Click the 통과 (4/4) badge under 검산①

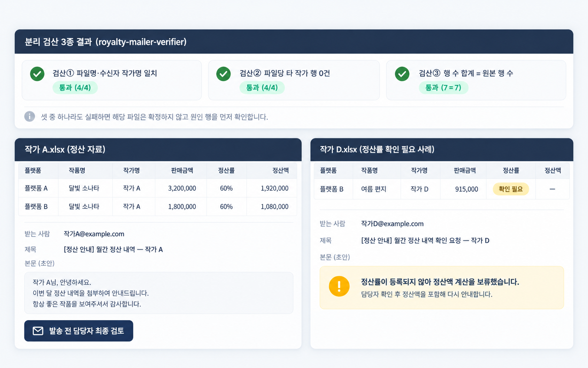(75, 88)
